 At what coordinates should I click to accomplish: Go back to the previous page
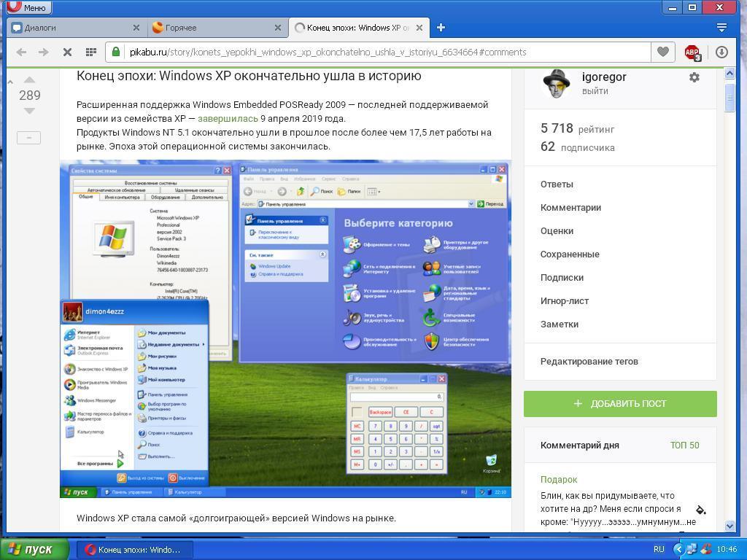point(21,52)
